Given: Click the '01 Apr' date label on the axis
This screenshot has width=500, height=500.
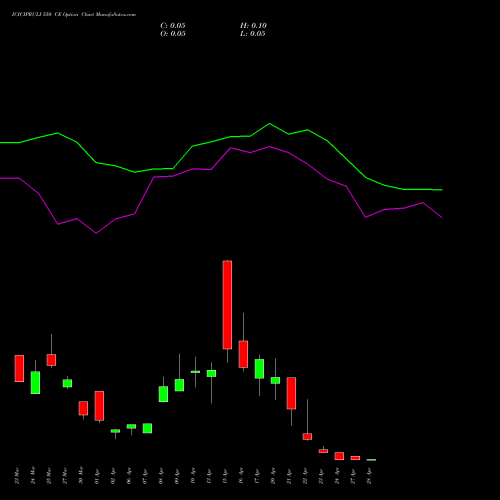Looking at the screenshot, I should click(97, 476).
